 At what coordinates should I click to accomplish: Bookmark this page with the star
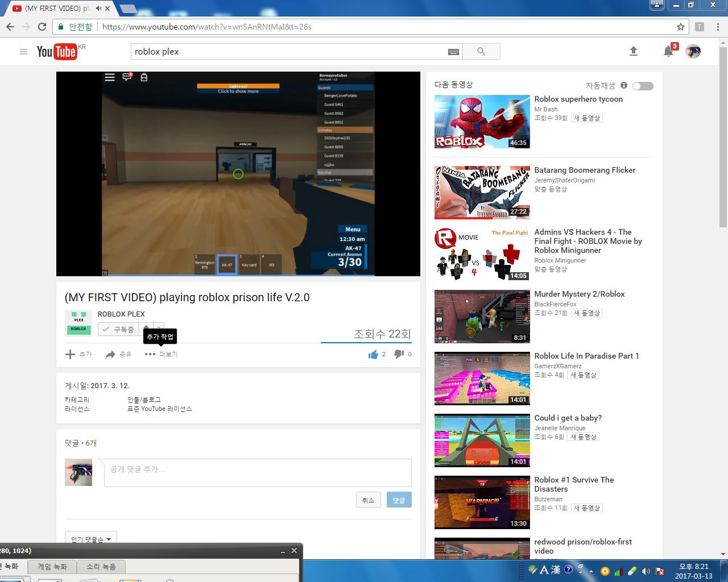(x=680, y=27)
